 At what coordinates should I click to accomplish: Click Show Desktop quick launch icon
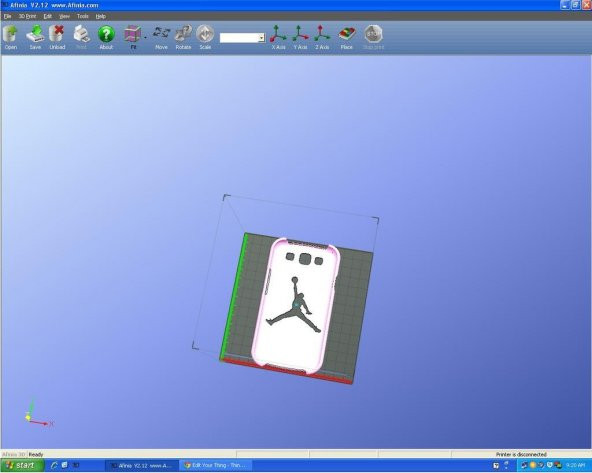coord(65,465)
